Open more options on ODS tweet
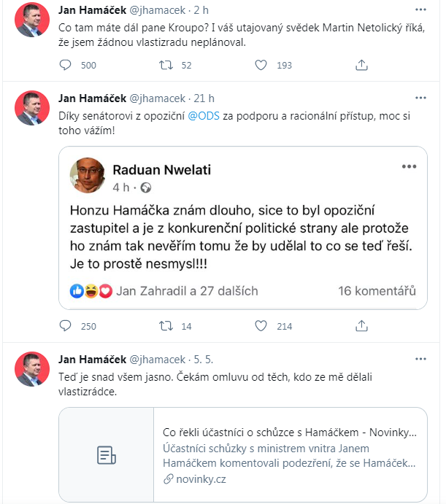This screenshot has height=504, width=446. [420, 98]
